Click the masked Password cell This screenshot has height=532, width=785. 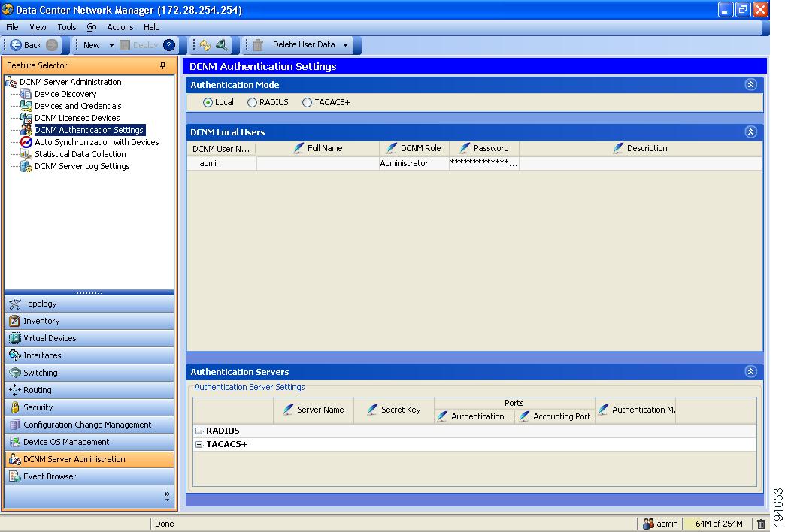(484, 163)
